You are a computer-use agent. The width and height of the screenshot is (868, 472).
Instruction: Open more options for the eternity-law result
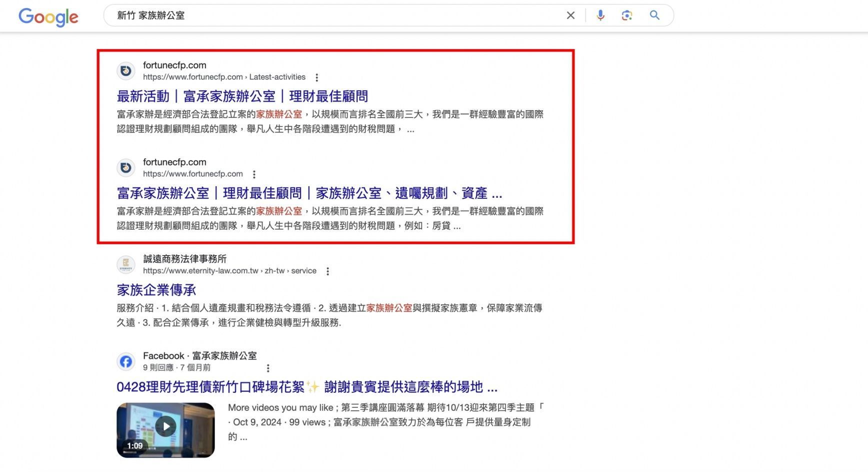(327, 271)
